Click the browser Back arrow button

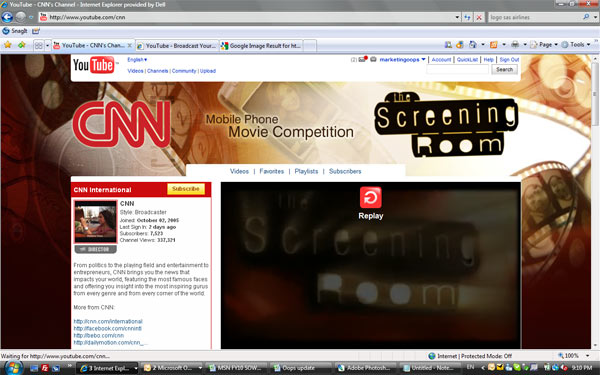tap(7, 17)
